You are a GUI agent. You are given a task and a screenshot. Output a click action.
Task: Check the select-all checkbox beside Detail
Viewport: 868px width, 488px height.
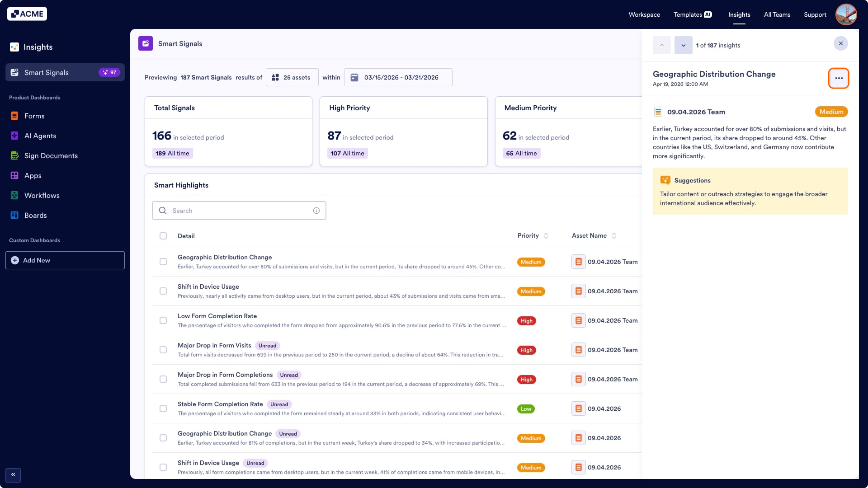163,236
